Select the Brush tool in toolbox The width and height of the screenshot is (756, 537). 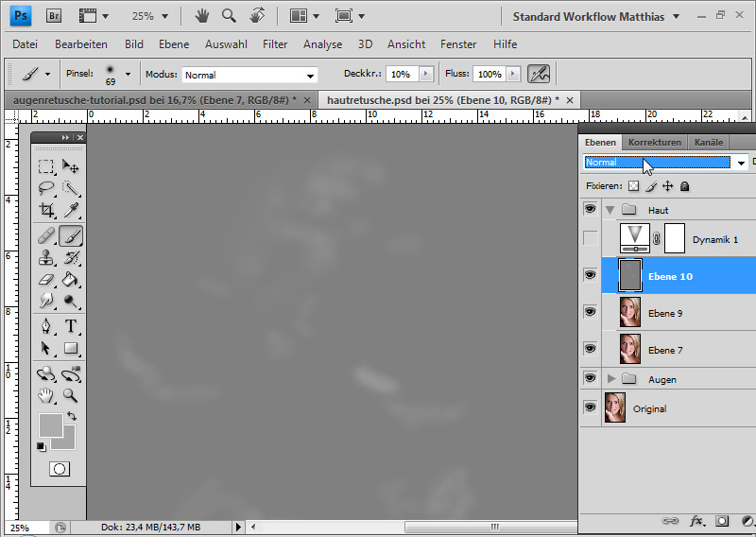[70, 236]
